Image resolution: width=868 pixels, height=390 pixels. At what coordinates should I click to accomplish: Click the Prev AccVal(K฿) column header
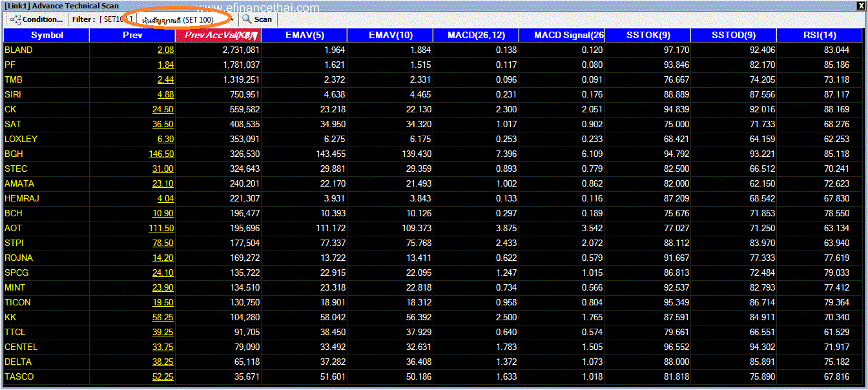(x=218, y=35)
